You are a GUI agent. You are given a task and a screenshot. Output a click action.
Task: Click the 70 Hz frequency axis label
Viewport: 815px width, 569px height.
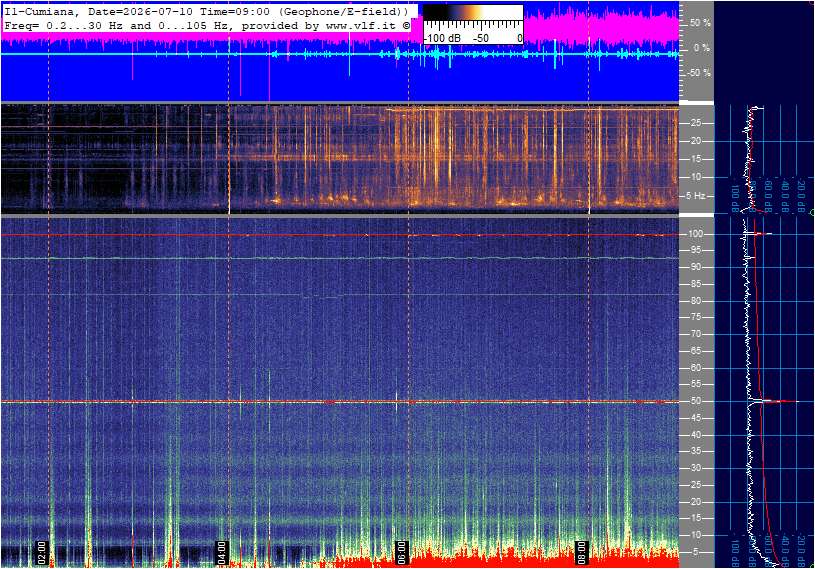pos(696,334)
